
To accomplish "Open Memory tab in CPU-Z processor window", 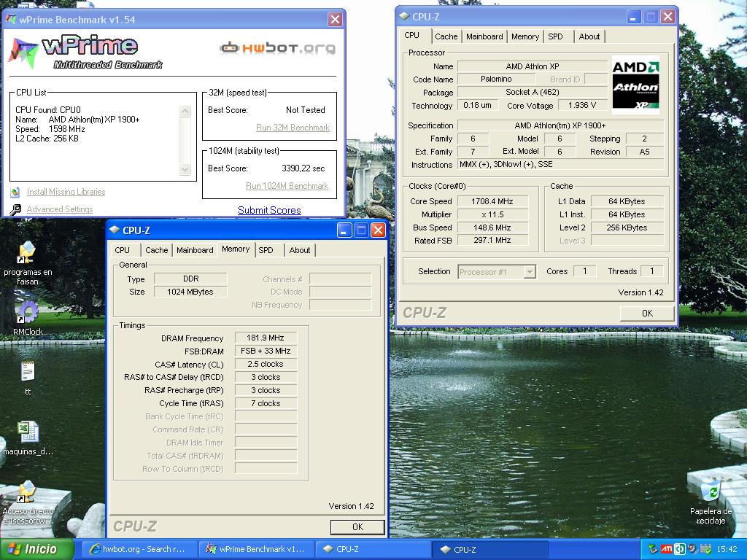I will pos(525,36).
